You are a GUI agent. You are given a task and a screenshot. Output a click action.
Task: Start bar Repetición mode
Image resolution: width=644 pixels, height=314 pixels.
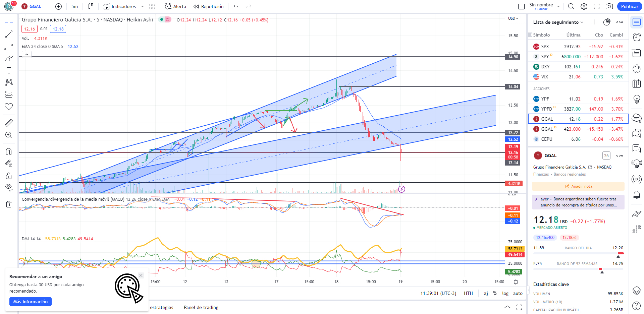(x=208, y=6)
